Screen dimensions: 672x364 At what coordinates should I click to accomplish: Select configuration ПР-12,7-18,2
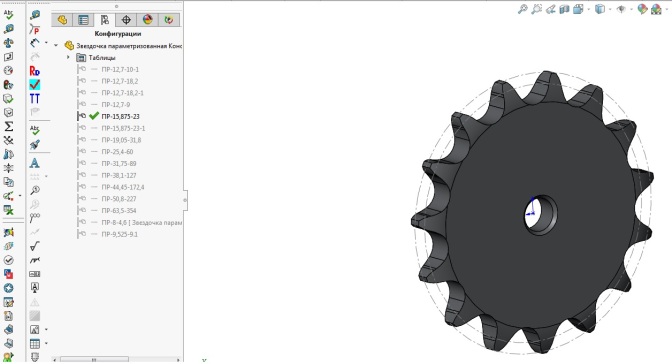click(120, 81)
